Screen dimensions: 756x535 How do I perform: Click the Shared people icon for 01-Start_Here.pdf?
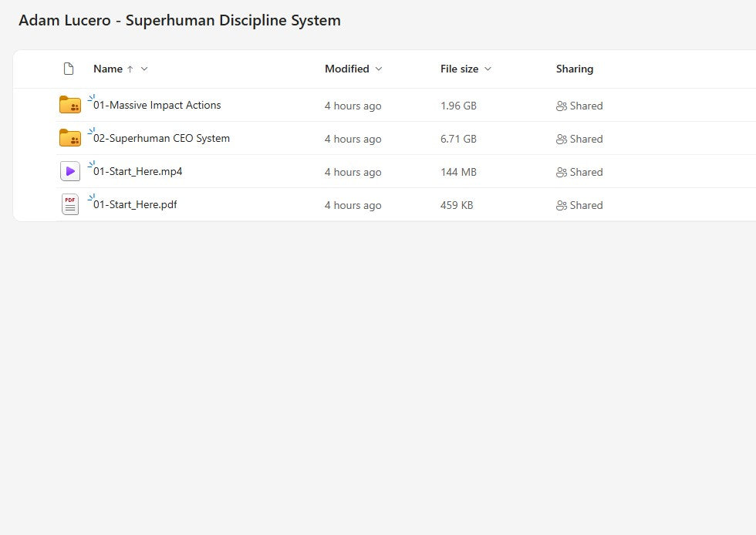click(x=561, y=205)
